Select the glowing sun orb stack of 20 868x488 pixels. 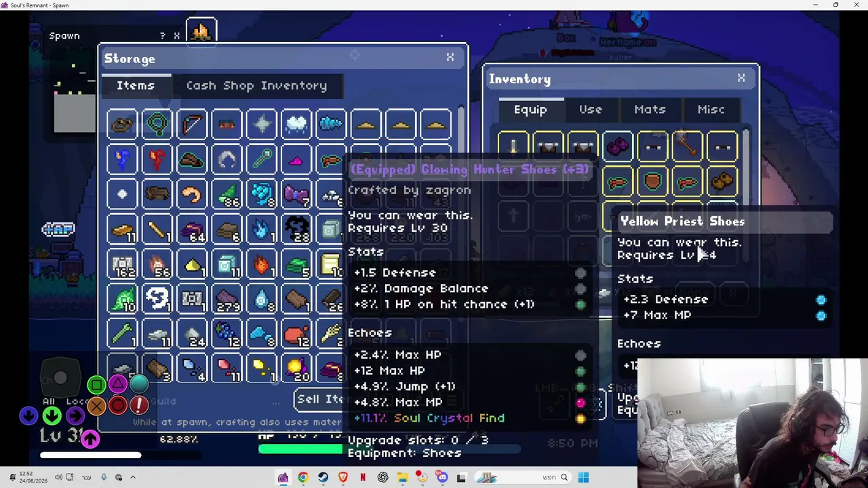(x=296, y=369)
